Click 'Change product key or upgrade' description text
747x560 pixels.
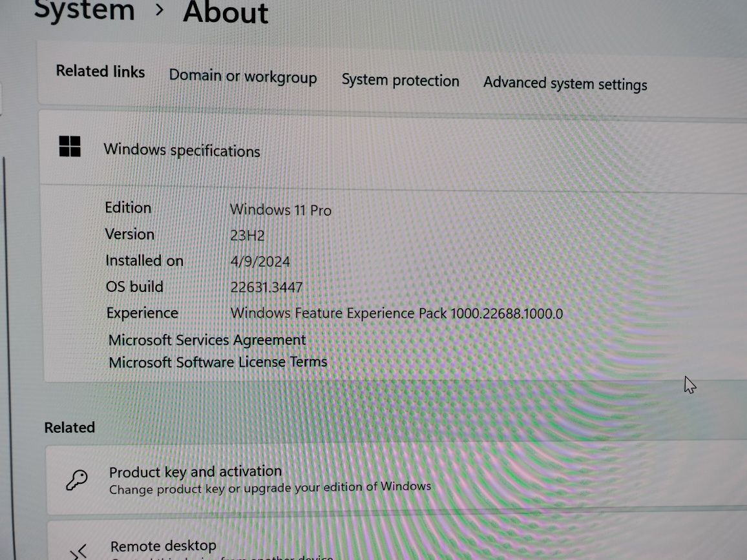click(270, 488)
